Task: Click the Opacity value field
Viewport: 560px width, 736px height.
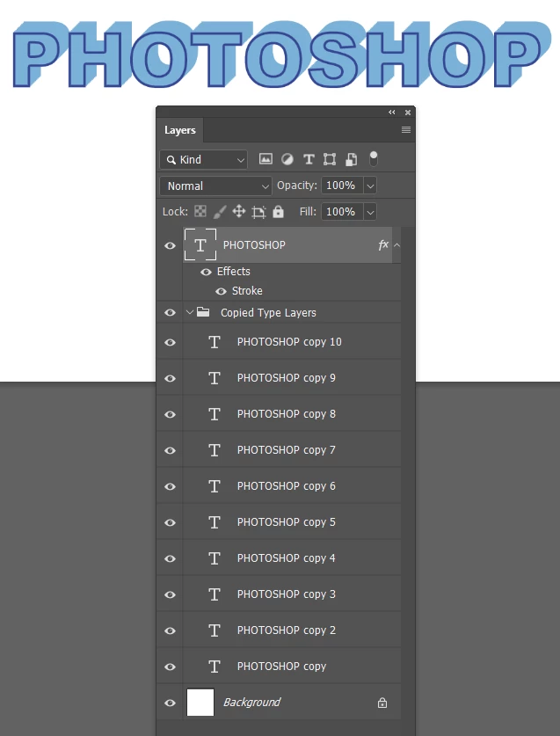Action: (x=342, y=186)
